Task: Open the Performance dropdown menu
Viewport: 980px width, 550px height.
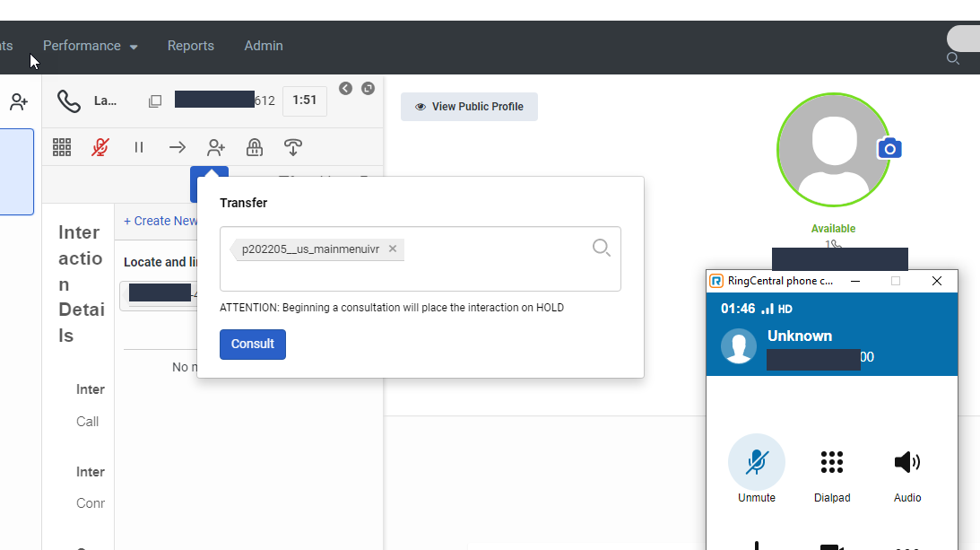Action: click(90, 46)
